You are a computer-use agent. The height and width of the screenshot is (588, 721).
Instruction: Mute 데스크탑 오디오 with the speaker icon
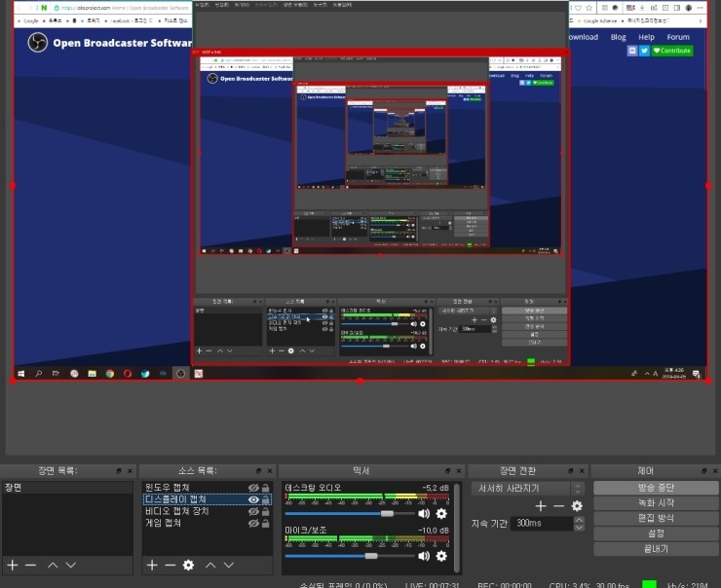424,514
